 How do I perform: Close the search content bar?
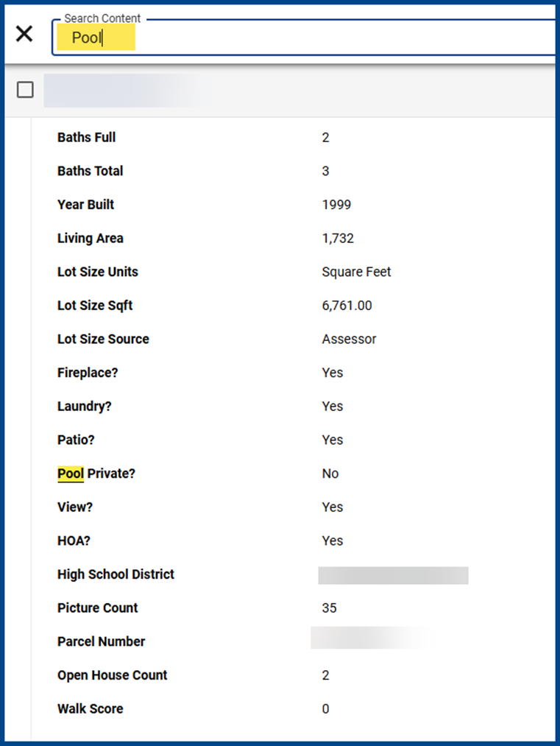click(24, 35)
